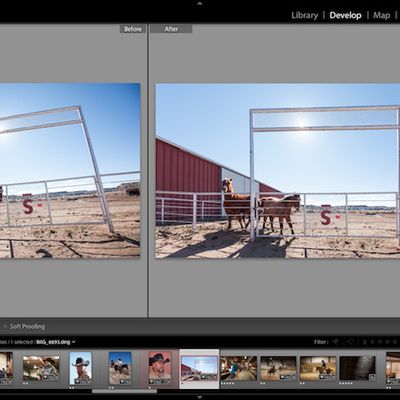Click the Filter label in the filmstrip bar
Viewport: 400px width, 400px height.
point(321,342)
